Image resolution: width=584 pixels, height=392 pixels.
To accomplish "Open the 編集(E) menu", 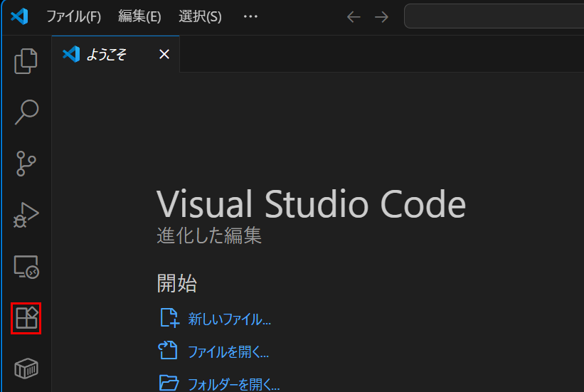I will click(139, 16).
